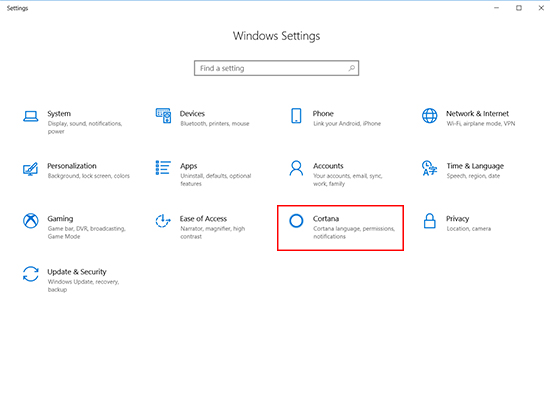Click the Windows Settings heading
Image resolution: width=550 pixels, height=405 pixels.
tap(276, 36)
